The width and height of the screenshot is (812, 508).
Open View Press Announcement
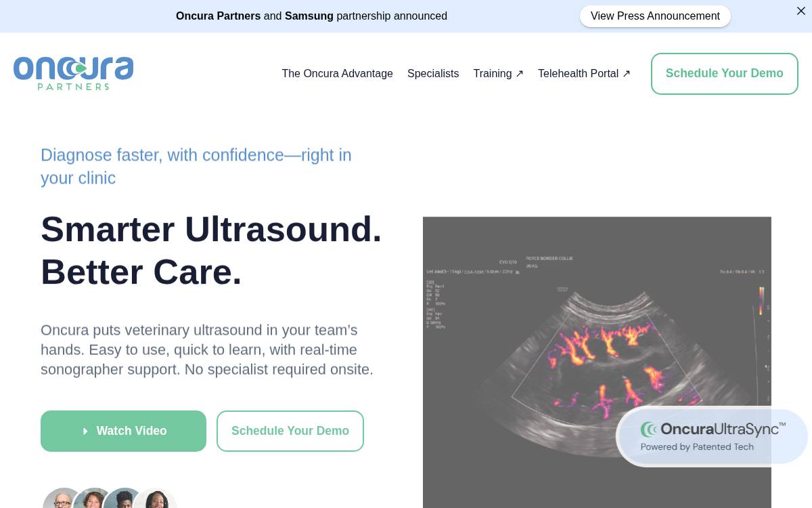[x=655, y=16]
